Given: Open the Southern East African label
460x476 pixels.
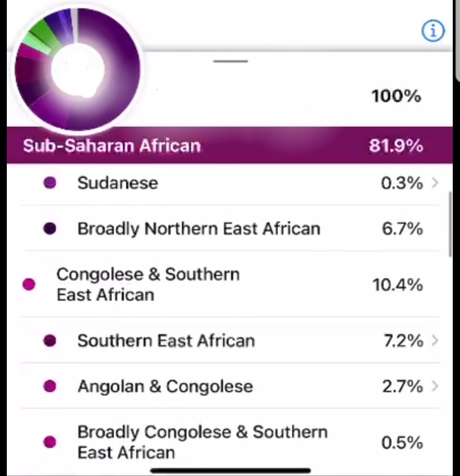Looking at the screenshot, I should [166, 340].
